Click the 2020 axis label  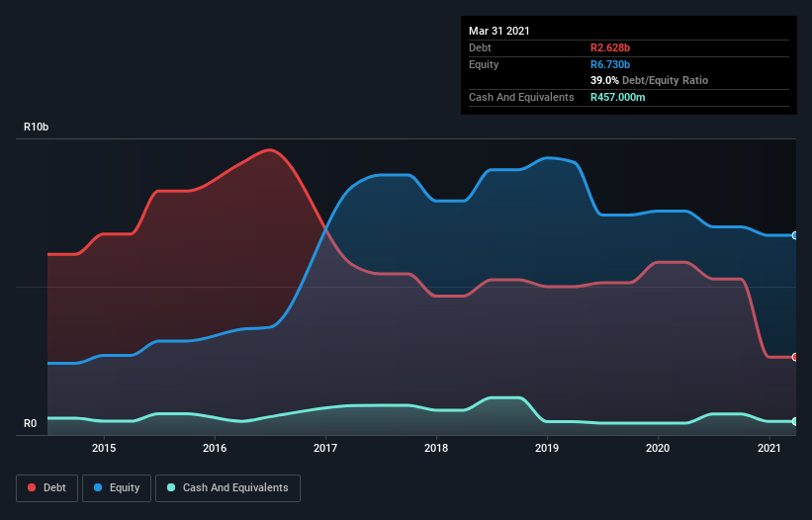[658, 448]
